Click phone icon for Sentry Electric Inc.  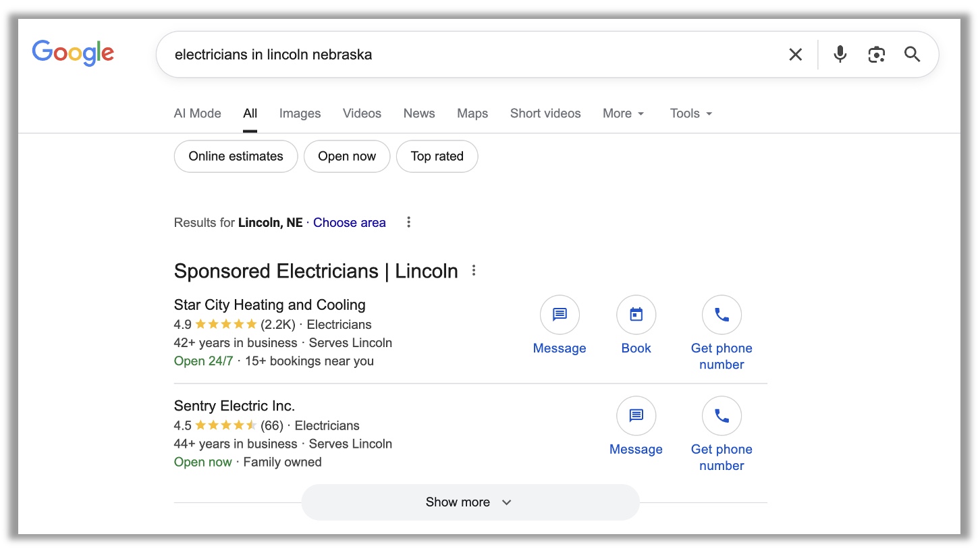coord(722,416)
